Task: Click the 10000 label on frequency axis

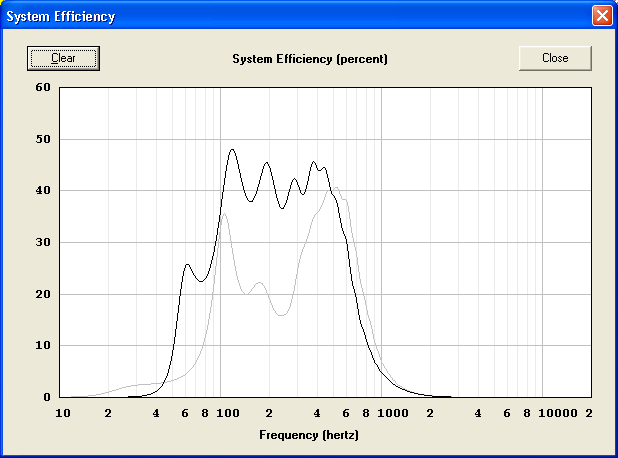Action: pyautogui.click(x=558, y=413)
